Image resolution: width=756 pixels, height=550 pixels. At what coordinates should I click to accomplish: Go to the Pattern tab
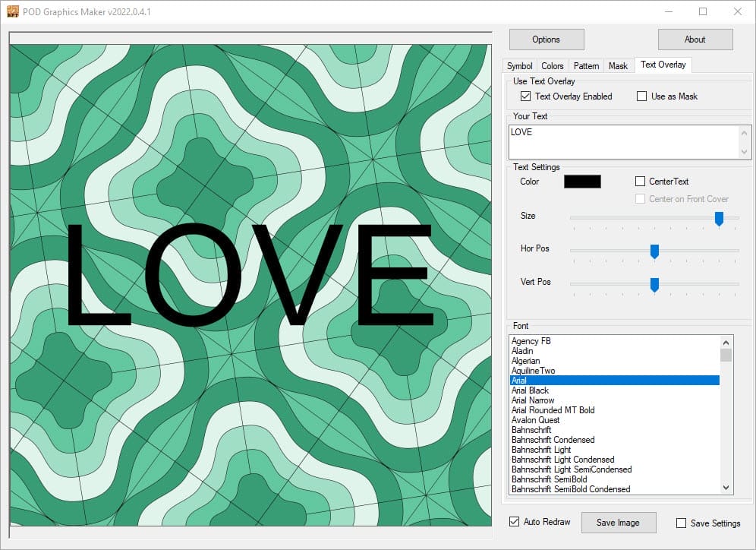(586, 66)
